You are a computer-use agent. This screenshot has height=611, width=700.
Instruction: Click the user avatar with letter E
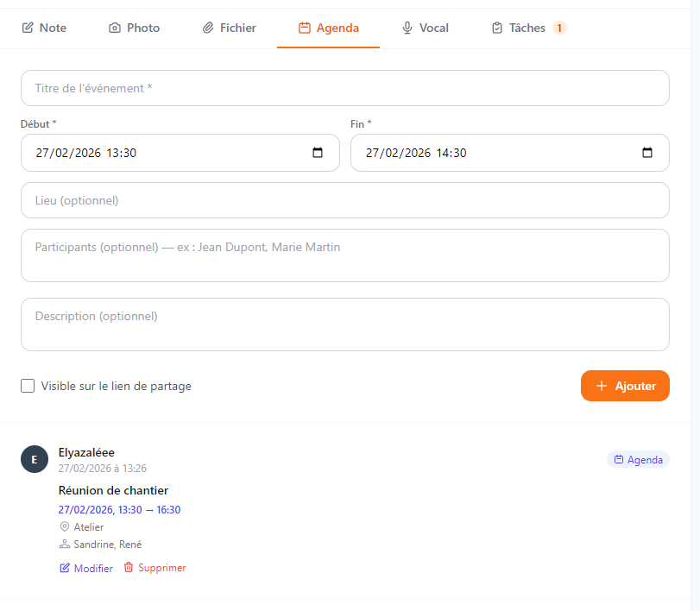tap(35, 459)
